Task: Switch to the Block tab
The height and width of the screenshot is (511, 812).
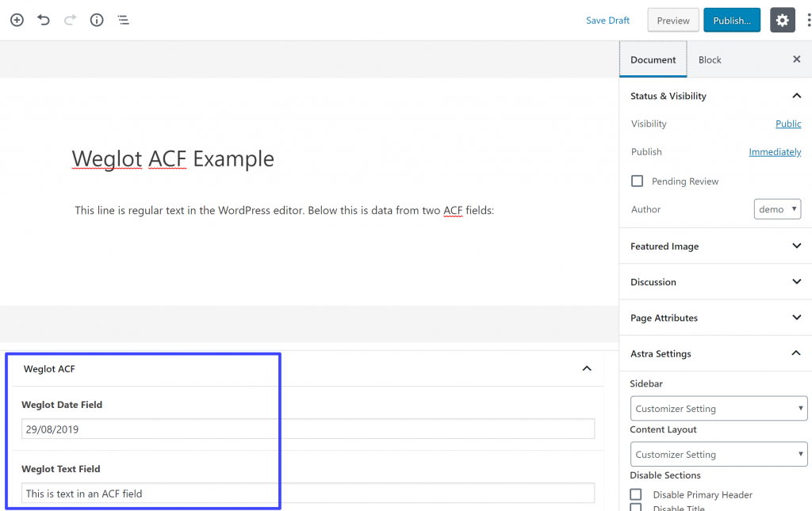Action: click(x=710, y=59)
